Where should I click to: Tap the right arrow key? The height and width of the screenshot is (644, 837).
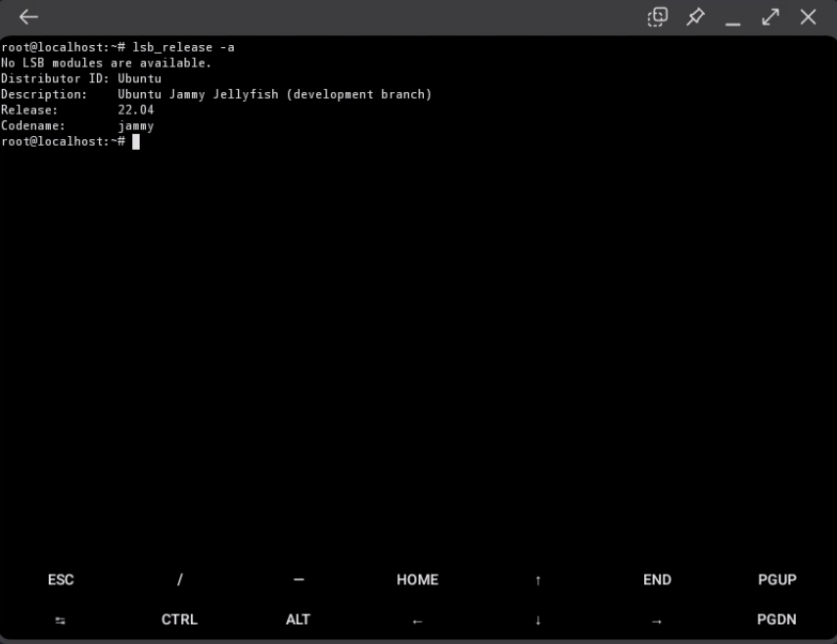(657, 621)
